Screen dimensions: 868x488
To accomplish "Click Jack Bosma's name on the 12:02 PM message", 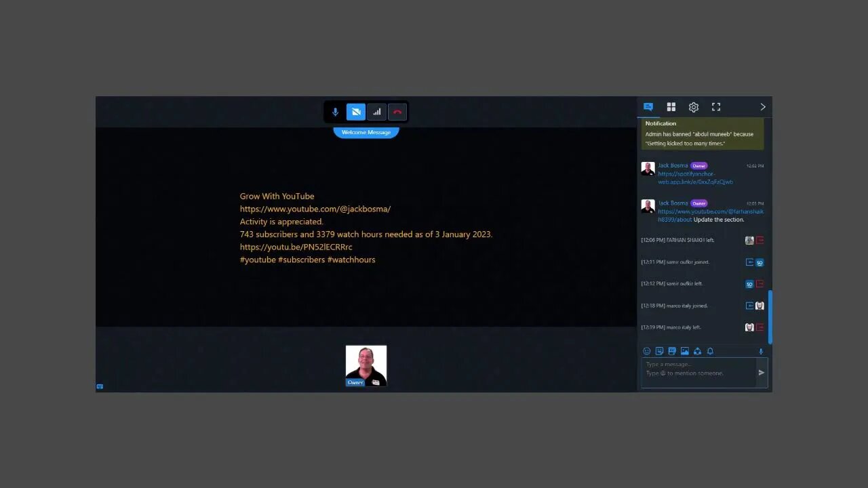I will 673,165.
